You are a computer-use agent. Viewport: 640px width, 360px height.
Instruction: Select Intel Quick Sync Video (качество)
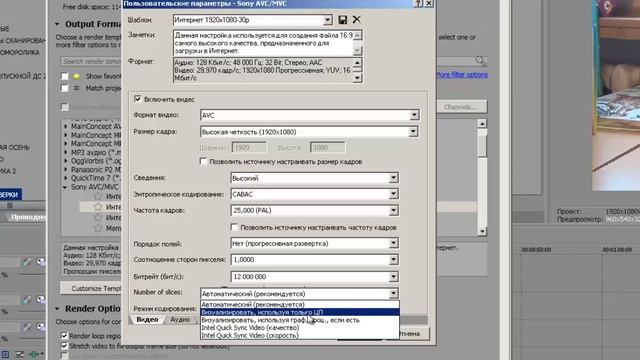[x=300, y=328]
